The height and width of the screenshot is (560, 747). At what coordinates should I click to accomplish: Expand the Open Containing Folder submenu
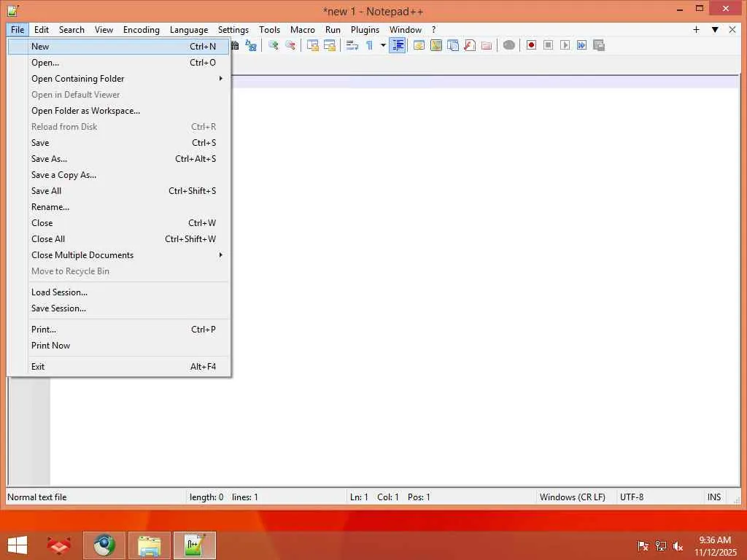(119, 79)
